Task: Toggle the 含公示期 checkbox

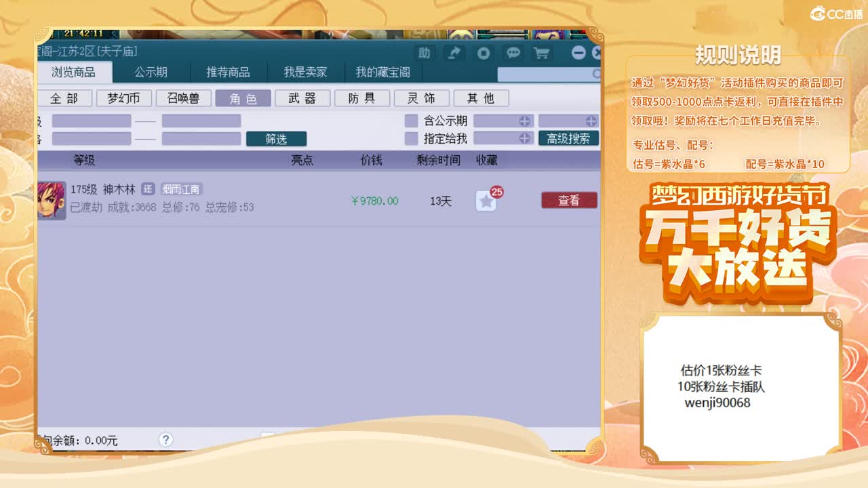Action: tap(411, 121)
